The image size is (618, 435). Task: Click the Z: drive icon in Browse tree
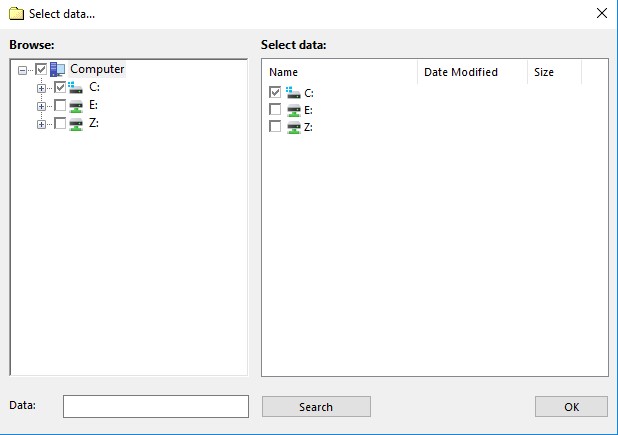tap(76, 123)
